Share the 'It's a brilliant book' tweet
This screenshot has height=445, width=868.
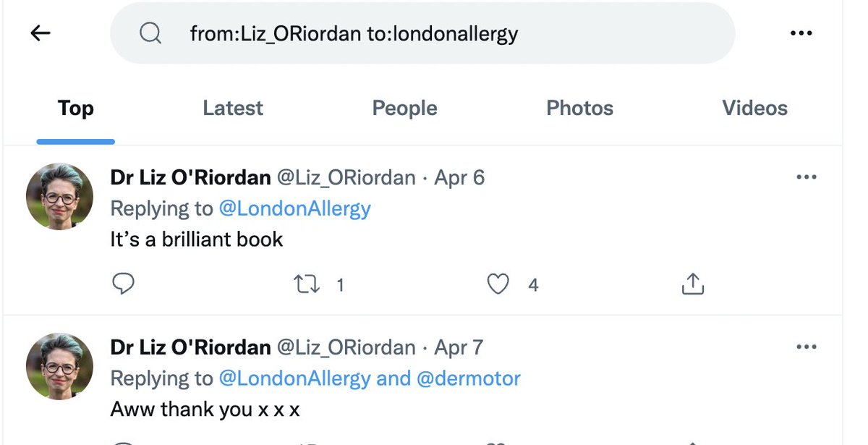pos(692,284)
